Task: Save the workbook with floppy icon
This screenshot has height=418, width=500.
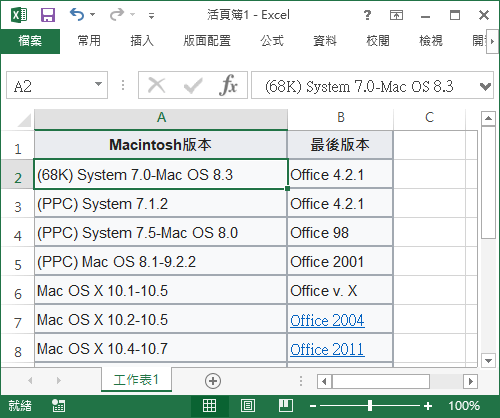Action: [x=48, y=15]
